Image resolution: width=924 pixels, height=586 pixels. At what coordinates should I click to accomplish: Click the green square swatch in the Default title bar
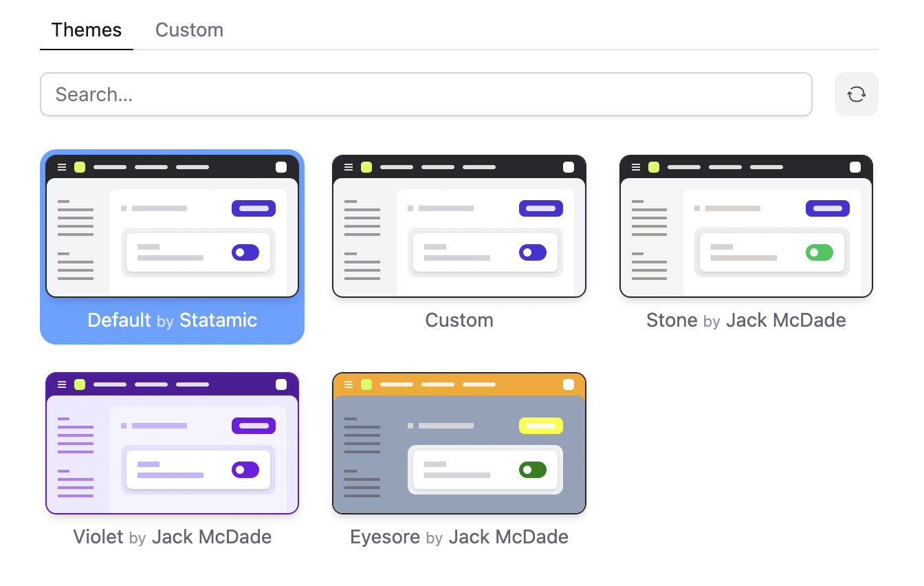click(x=79, y=166)
